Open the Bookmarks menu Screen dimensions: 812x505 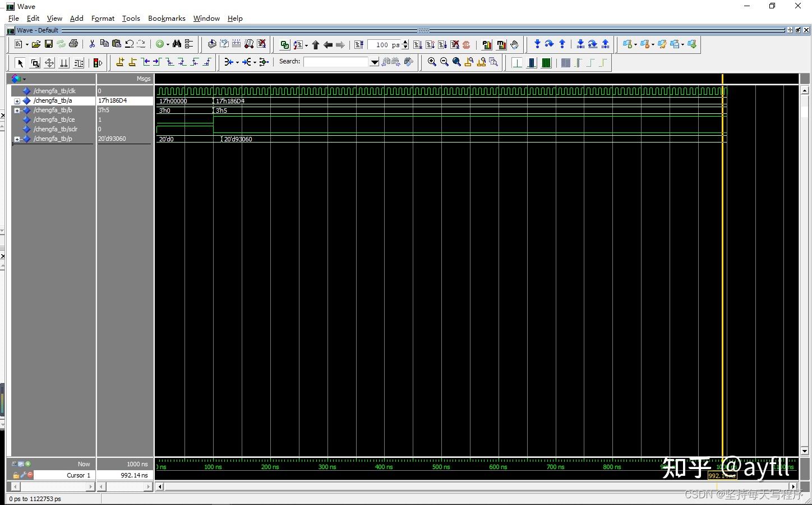click(167, 18)
